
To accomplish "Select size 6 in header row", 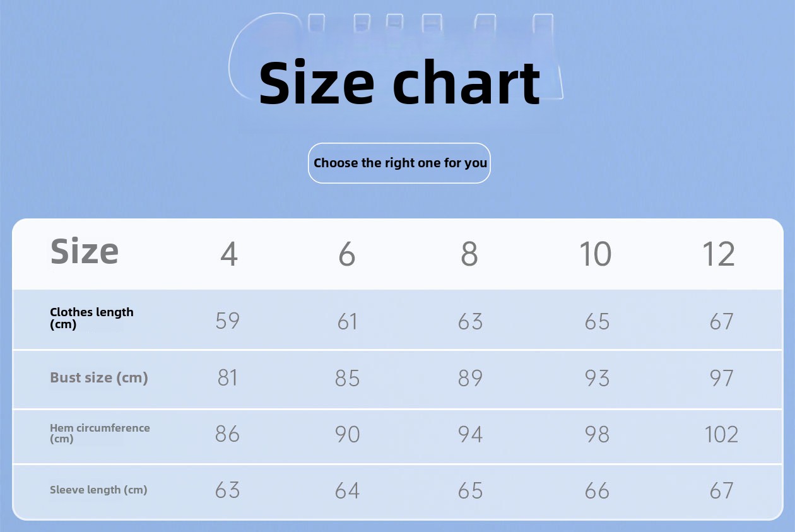I will coord(347,254).
